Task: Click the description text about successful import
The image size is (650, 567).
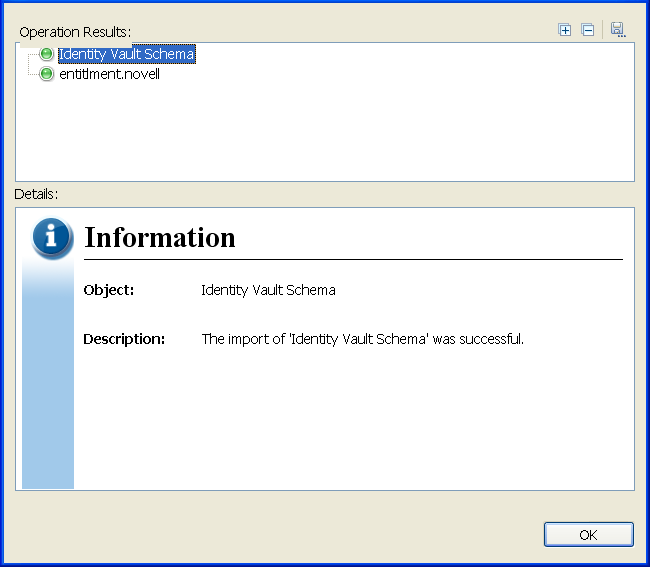Action: pyautogui.click(x=363, y=339)
